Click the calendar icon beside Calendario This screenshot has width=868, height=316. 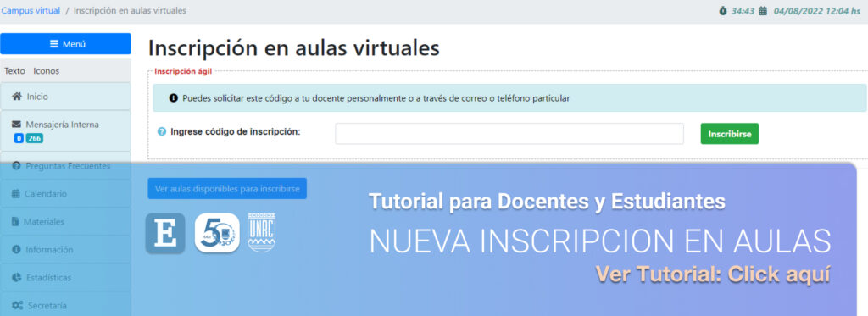coord(15,194)
